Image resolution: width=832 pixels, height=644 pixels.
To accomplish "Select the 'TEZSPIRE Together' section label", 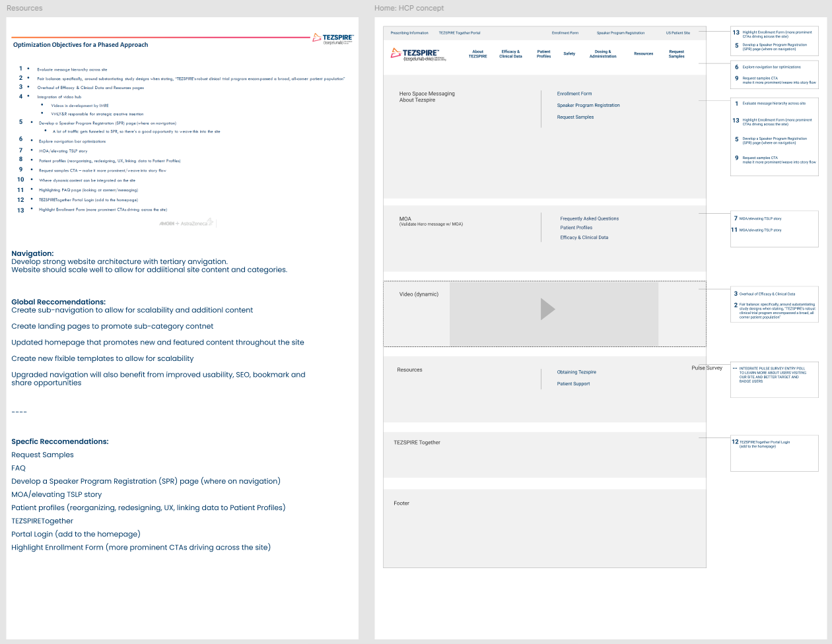I will click(x=417, y=443).
